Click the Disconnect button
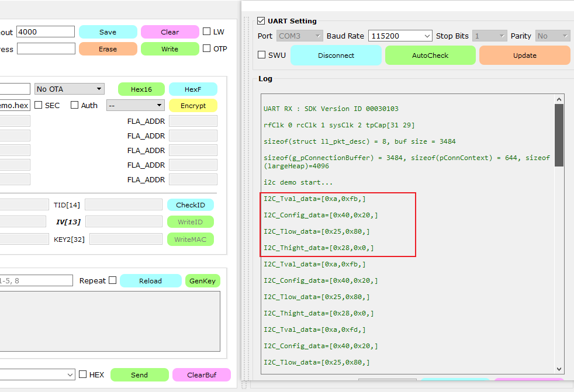The image size is (574, 392). [x=336, y=55]
